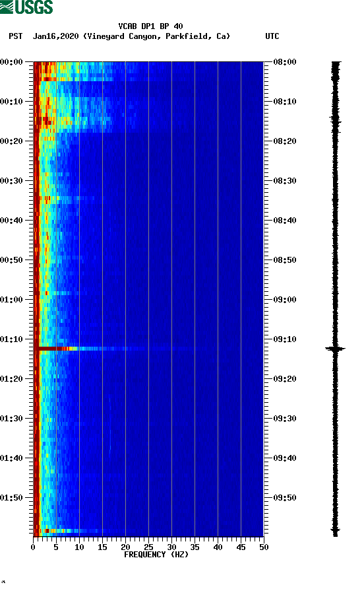364x589 pixels.
Task: Click the frequency axis label 15
Action: [102, 547]
